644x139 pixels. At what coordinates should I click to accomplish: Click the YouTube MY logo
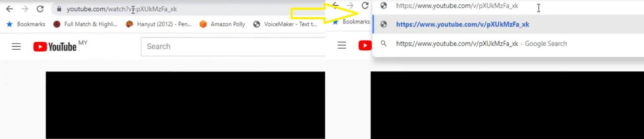point(60,46)
